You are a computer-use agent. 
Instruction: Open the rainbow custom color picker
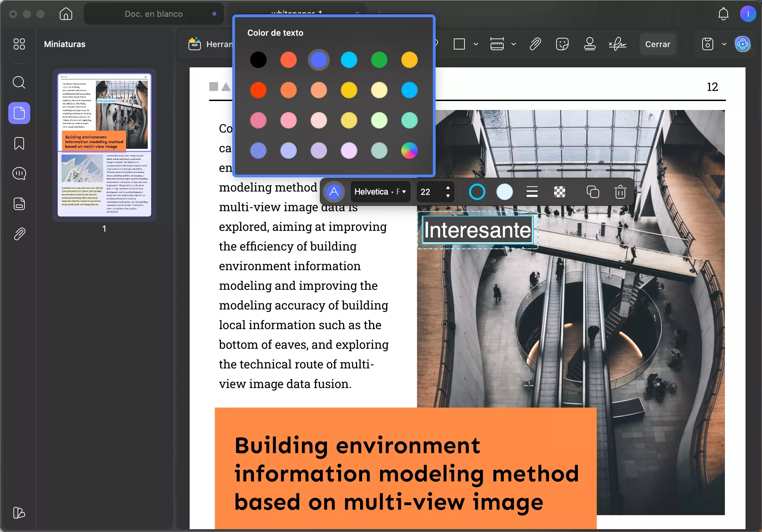(410, 151)
